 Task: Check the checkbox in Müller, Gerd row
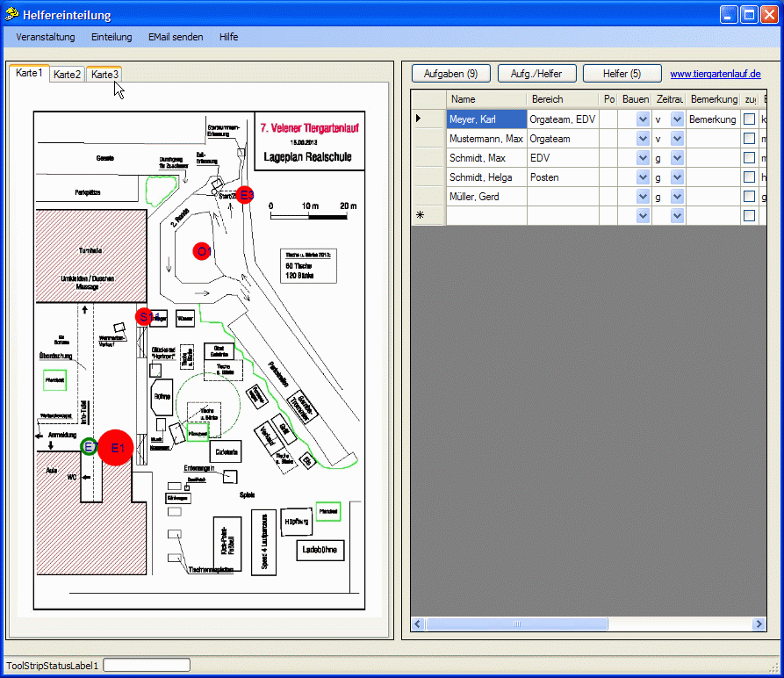749,196
